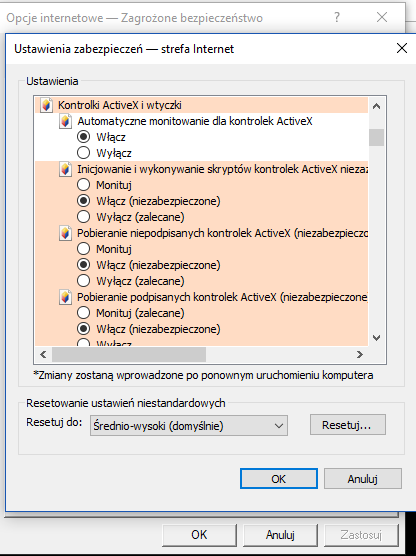Open the Resetuj do dropdown list
This screenshot has height=556, width=416.
[x=189, y=426]
